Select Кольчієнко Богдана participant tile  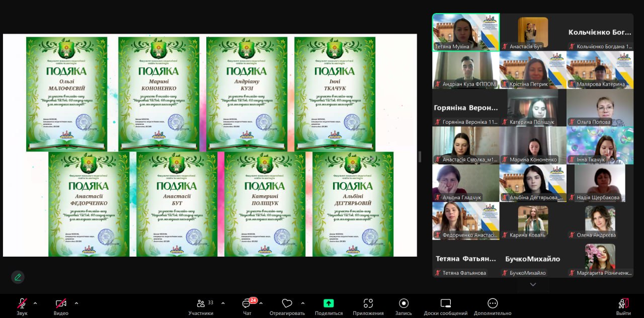tap(600, 32)
